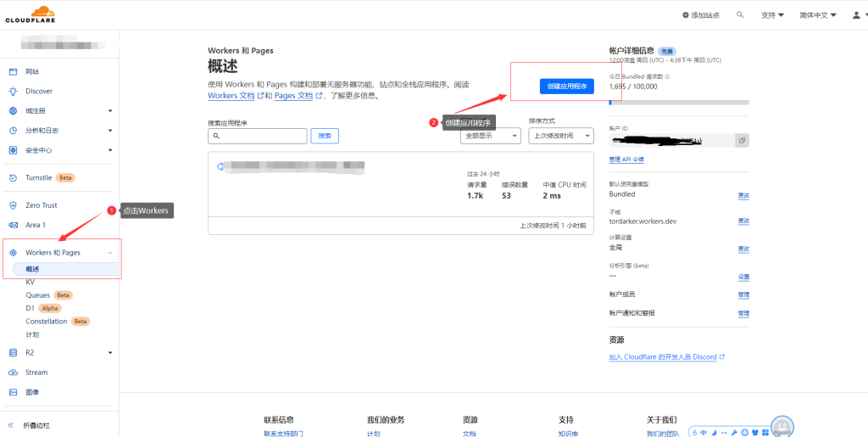Click the 联系支持部门 footer link

tap(283, 434)
